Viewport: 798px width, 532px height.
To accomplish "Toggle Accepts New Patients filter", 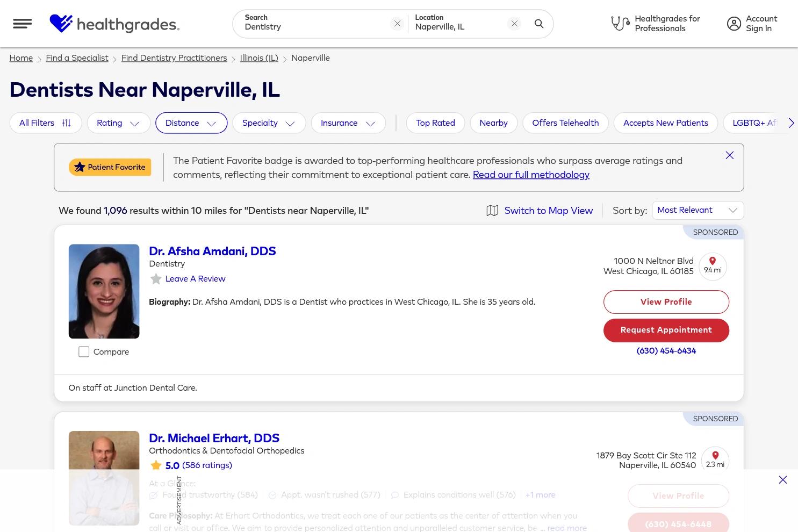I will click(x=665, y=123).
